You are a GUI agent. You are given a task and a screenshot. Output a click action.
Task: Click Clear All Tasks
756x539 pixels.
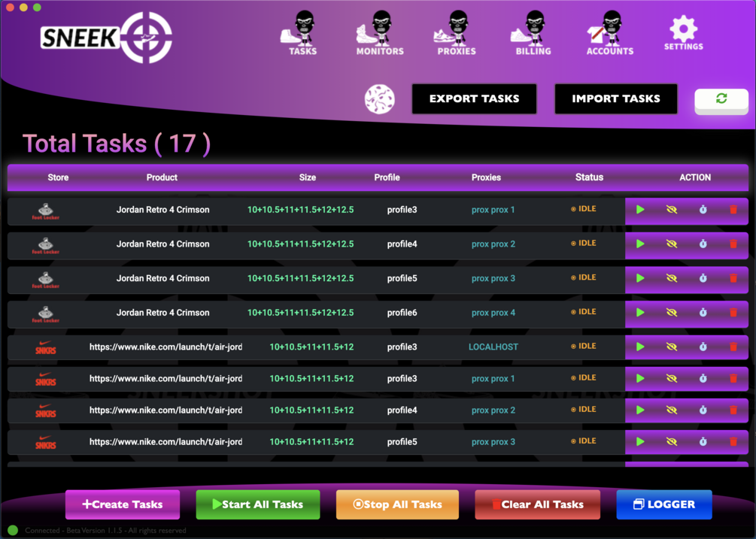[538, 504]
